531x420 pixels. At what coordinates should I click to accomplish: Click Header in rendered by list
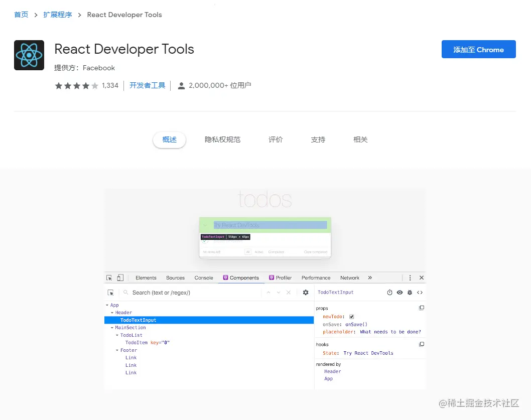[x=333, y=371]
